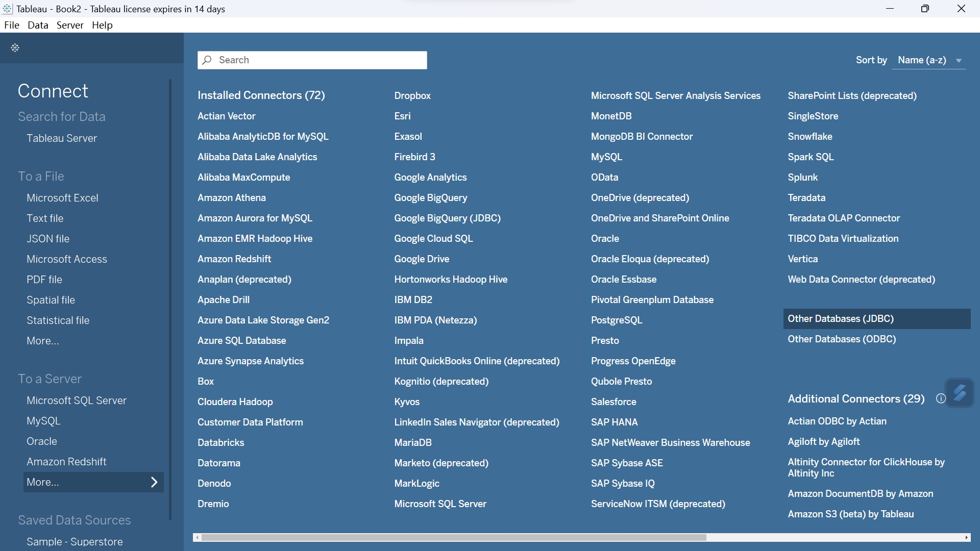Open the Data menu
The image size is (980, 551).
pyautogui.click(x=38, y=25)
